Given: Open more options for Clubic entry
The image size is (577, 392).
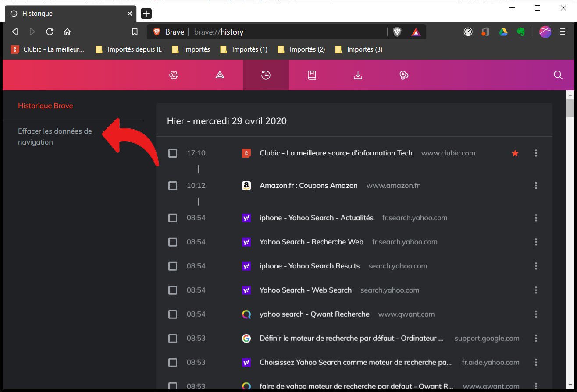Looking at the screenshot, I should 536,153.
